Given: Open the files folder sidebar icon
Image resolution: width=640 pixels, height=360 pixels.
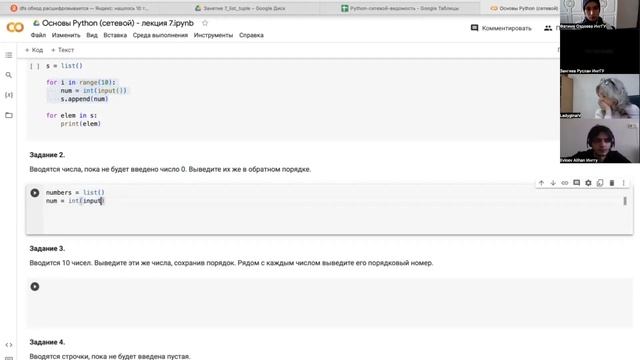Looking at the screenshot, I should [9, 115].
